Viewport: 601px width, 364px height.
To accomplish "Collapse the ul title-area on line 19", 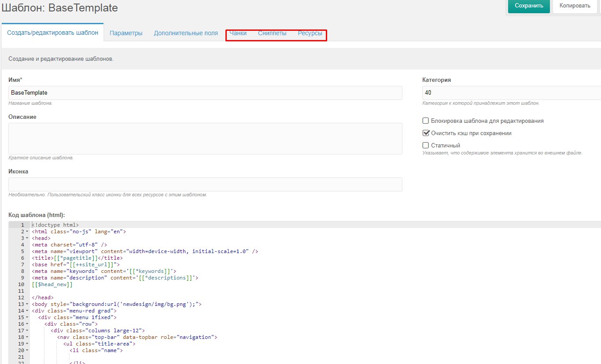I will [x=27, y=344].
